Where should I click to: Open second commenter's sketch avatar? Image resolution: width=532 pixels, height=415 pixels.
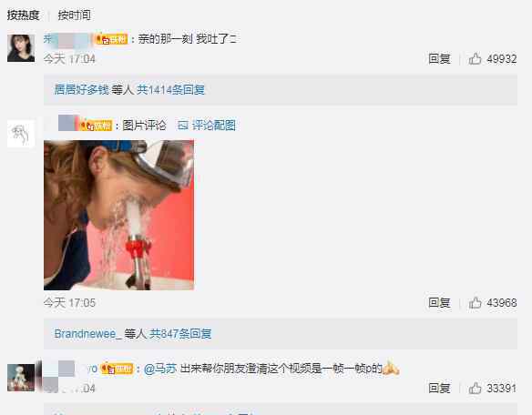coord(21,134)
